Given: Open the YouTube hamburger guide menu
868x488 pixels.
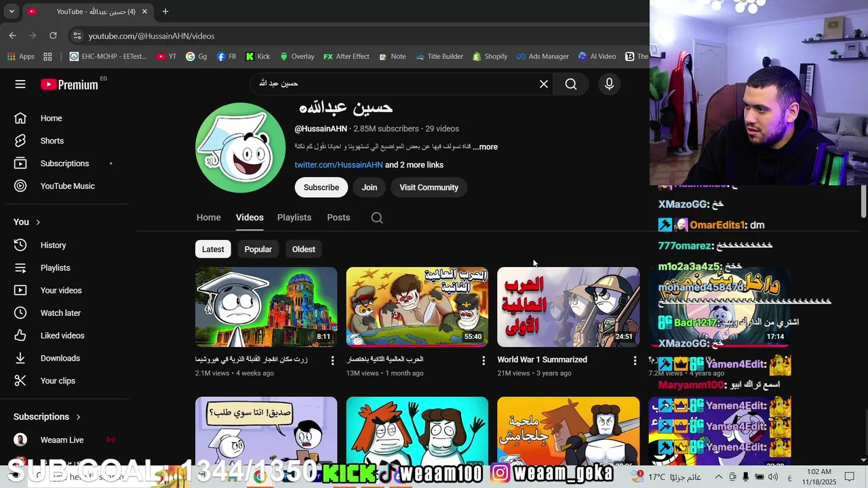Looking at the screenshot, I should 20,84.
